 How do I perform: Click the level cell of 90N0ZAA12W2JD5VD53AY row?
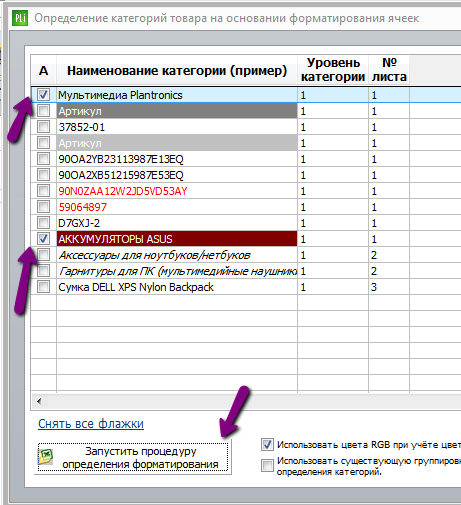pos(333,191)
